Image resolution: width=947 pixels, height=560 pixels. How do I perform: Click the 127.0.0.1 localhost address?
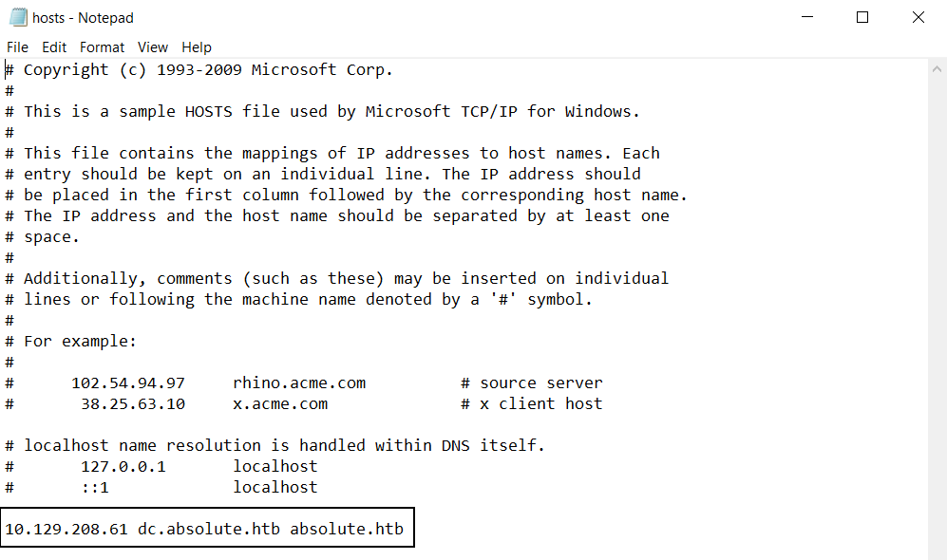(123, 467)
